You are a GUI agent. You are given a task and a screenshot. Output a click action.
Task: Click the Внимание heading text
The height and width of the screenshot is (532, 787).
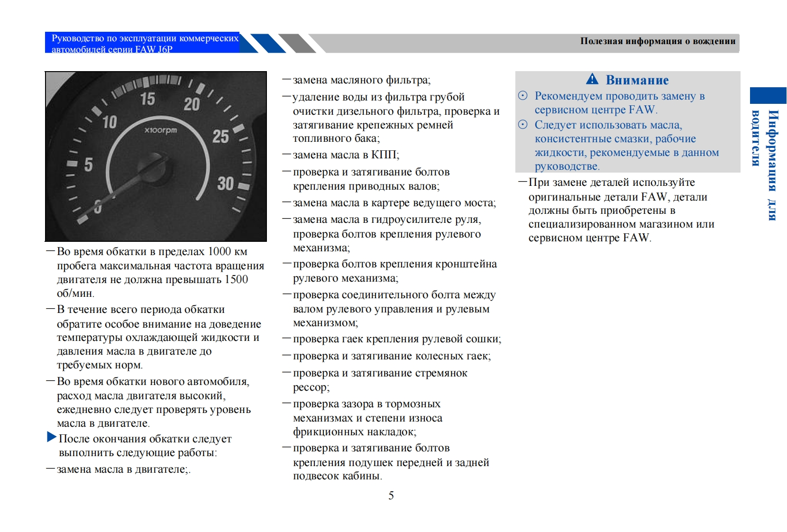pyautogui.click(x=637, y=80)
